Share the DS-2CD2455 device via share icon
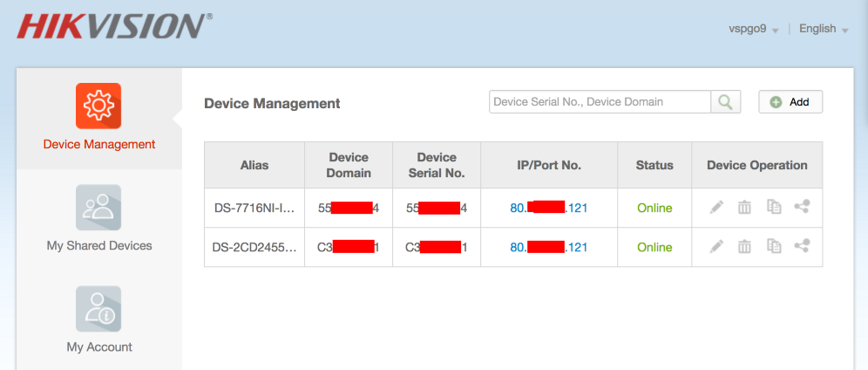 coord(802,247)
